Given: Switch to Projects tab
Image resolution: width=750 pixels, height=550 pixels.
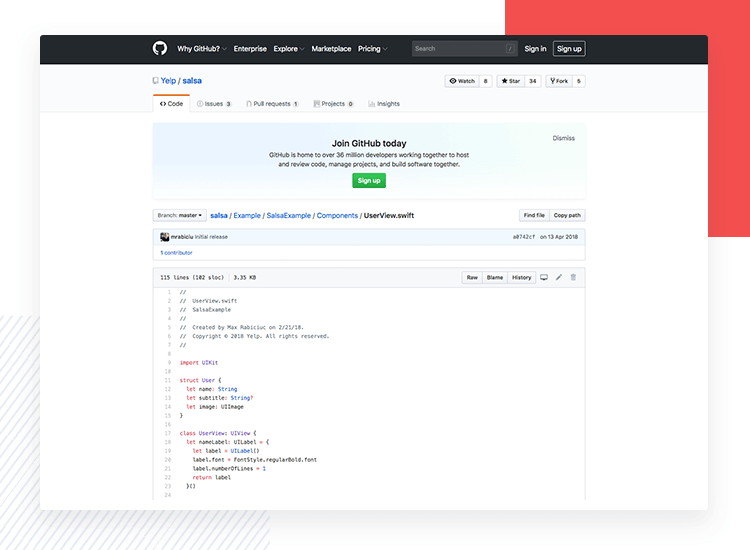Looking at the screenshot, I should (x=333, y=104).
